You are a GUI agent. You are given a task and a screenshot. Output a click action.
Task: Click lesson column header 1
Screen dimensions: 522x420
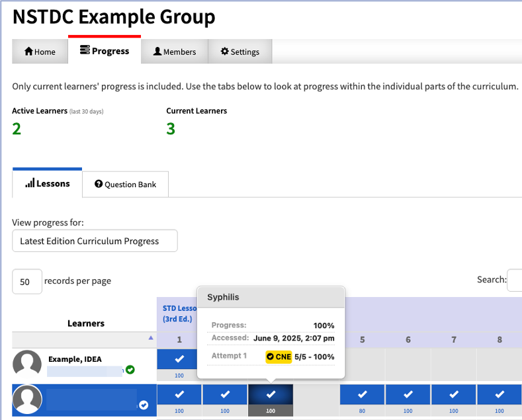179,340
